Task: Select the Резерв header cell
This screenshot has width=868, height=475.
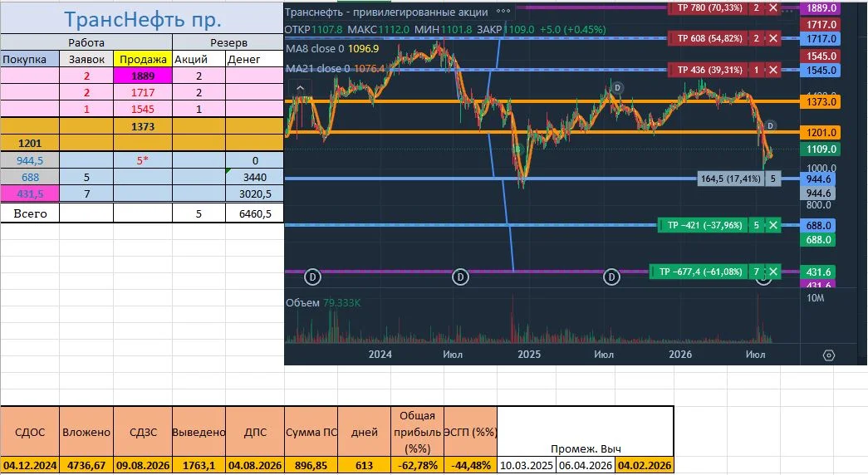Action: 228,42
